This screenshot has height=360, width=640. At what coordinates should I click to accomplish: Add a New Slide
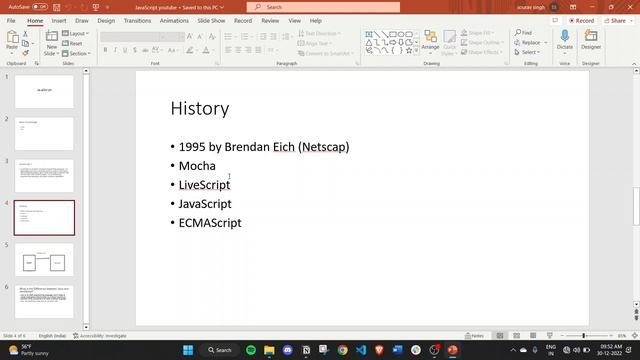pyautogui.click(x=51, y=42)
